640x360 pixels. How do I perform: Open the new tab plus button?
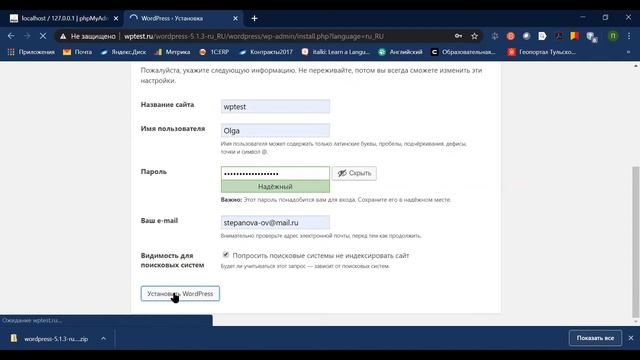tap(254, 18)
